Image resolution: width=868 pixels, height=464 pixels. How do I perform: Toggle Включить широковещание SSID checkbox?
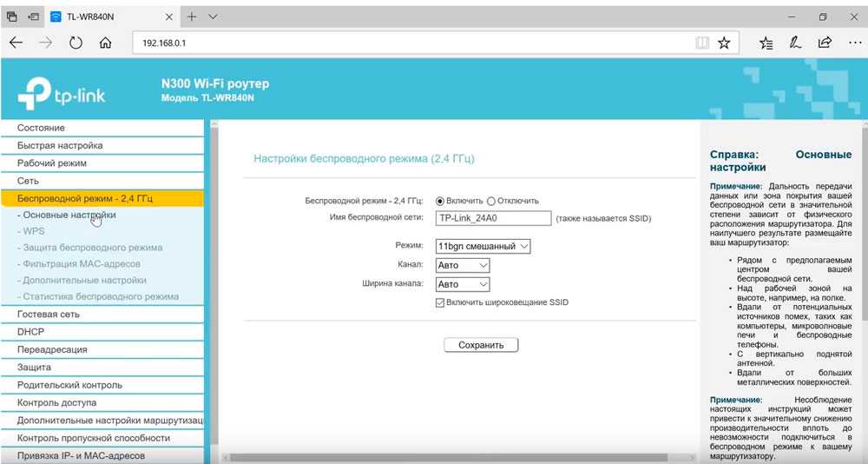click(440, 302)
